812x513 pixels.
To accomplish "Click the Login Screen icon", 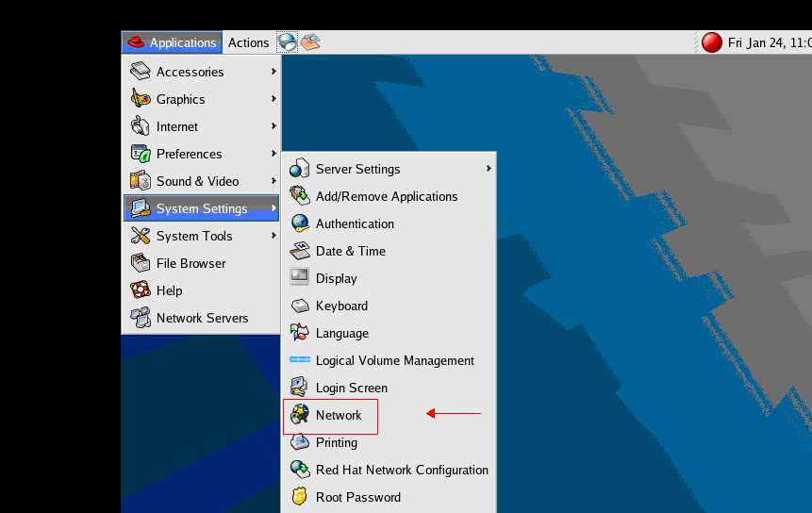I will pyautogui.click(x=299, y=388).
